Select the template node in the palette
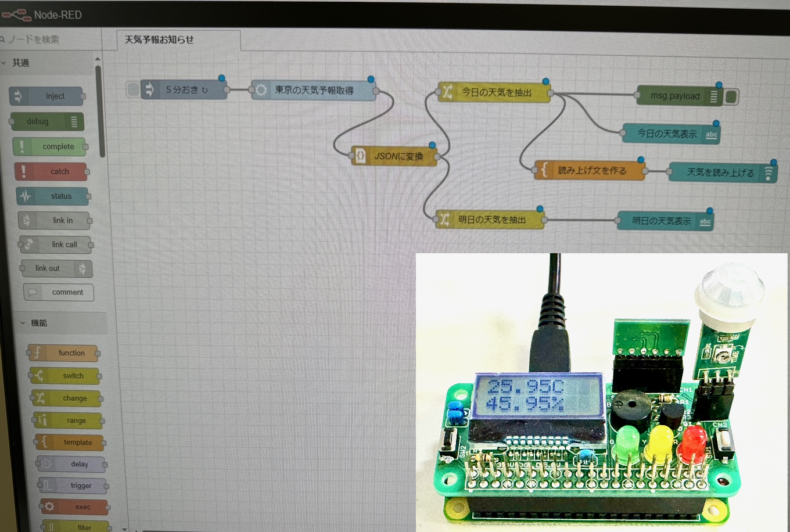 [70, 442]
